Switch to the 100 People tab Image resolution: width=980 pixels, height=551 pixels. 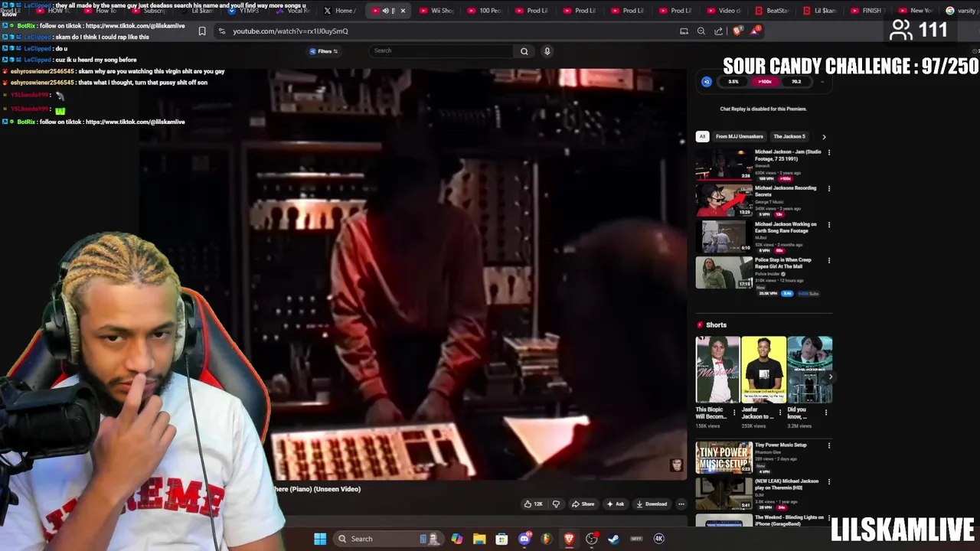(484, 11)
